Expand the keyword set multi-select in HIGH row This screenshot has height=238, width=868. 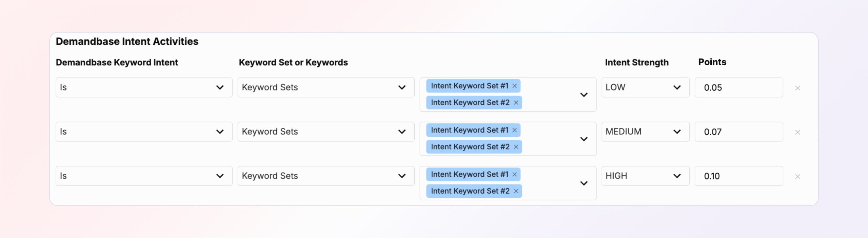coord(584,183)
